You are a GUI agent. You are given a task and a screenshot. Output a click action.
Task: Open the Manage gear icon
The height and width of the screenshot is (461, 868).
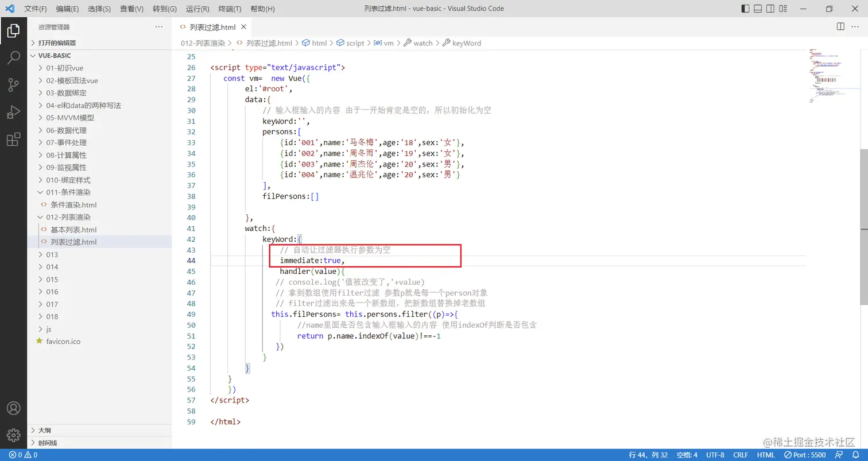13,435
